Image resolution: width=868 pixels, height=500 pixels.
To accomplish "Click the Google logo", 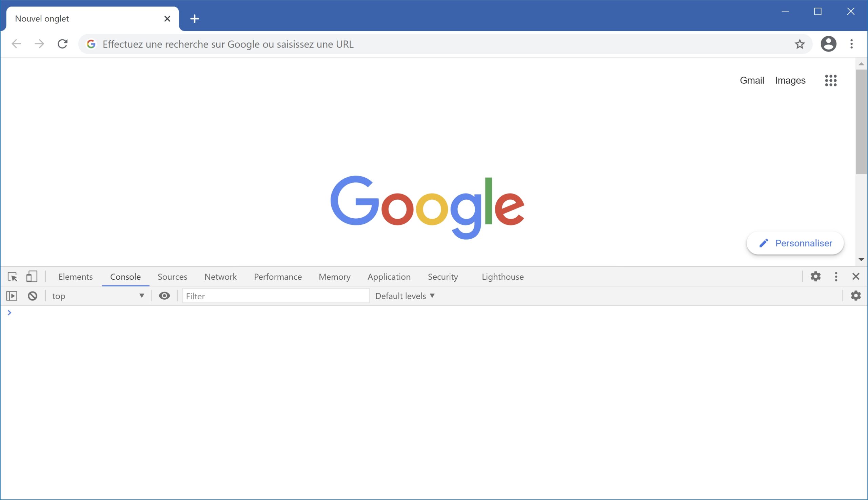I will point(427,207).
